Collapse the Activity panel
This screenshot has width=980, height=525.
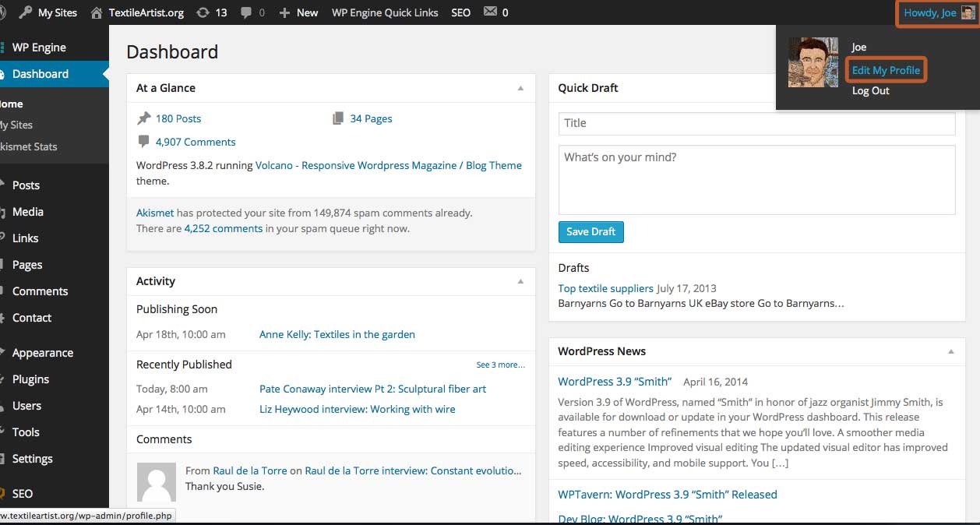coord(520,281)
